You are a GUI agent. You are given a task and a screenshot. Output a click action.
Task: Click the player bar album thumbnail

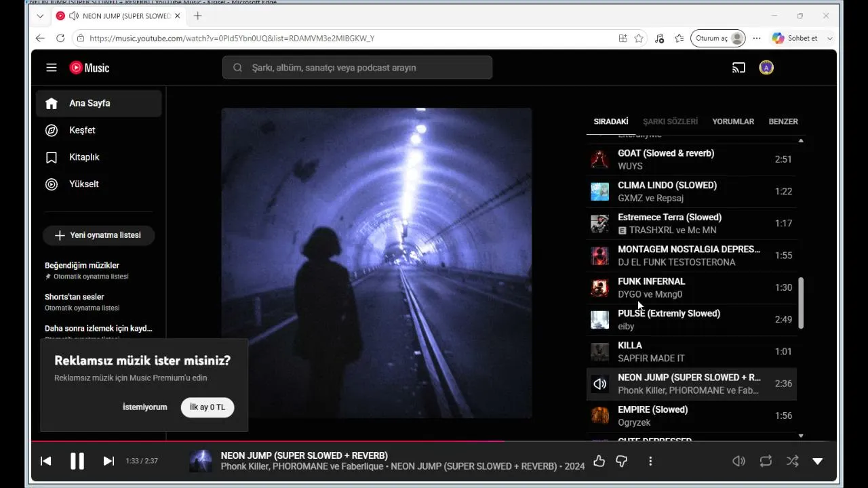[200, 461]
